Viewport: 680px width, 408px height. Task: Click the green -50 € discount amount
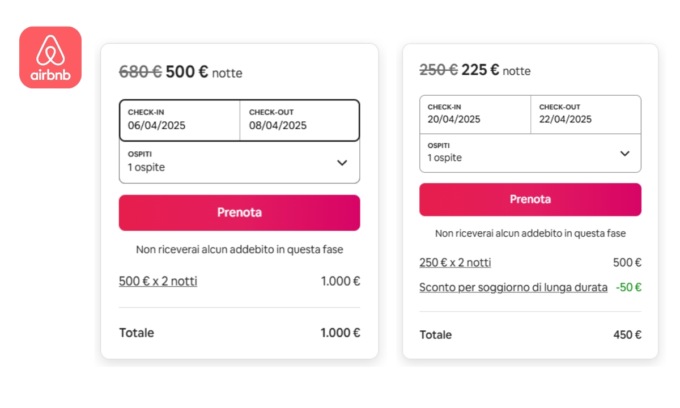click(628, 287)
